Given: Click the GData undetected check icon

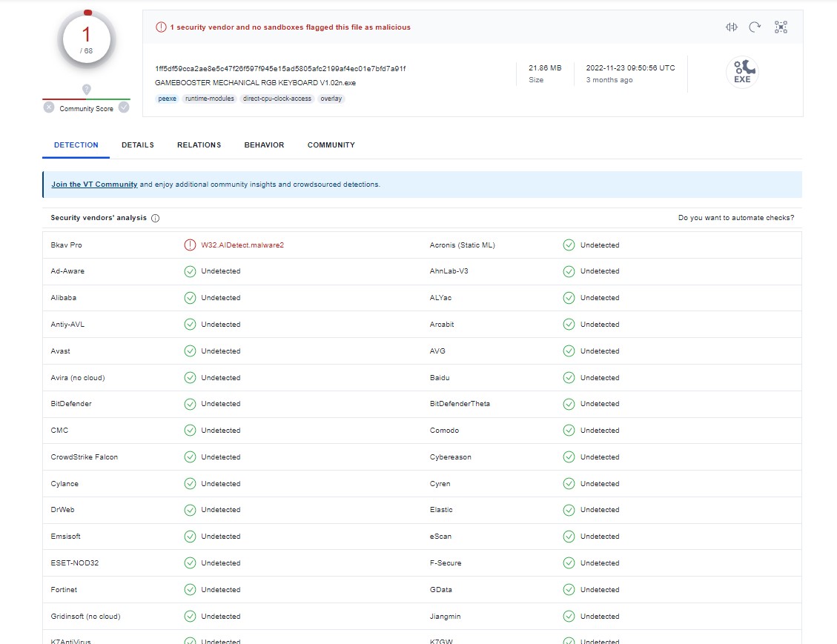Looking at the screenshot, I should click(569, 590).
